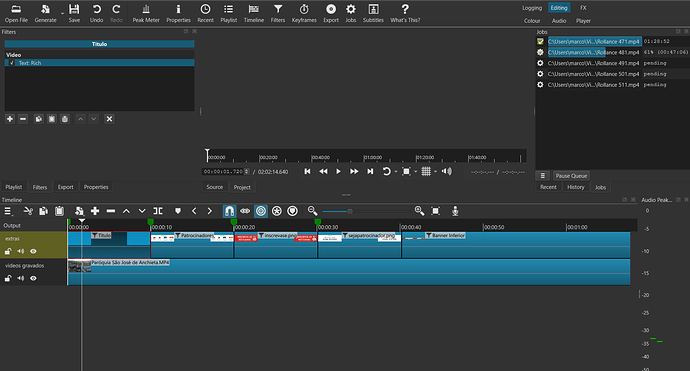Zoom out the timeline with magnifier minus
Viewport: 690px width, 371px height.
click(312, 211)
